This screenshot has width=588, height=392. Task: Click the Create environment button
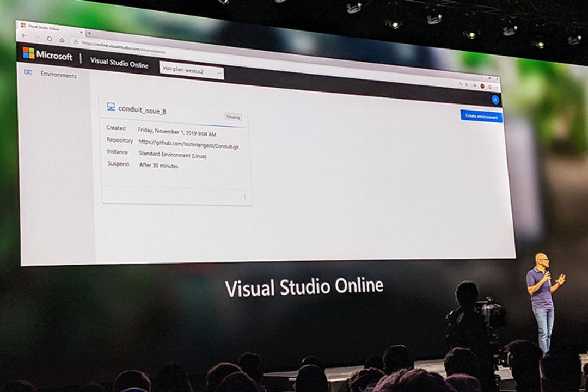click(x=481, y=117)
